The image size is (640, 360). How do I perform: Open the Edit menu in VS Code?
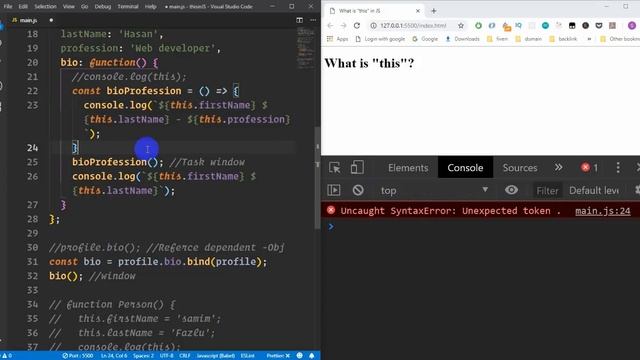coord(23,7)
